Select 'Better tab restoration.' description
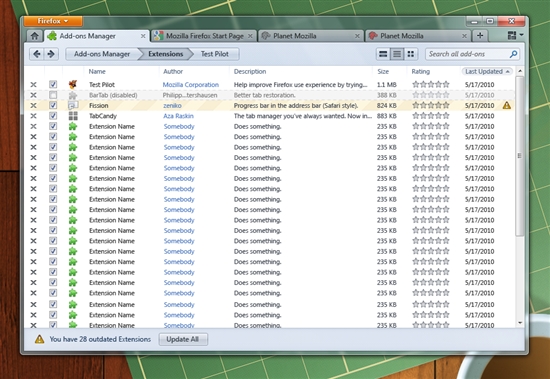550x379 pixels. coord(264,95)
